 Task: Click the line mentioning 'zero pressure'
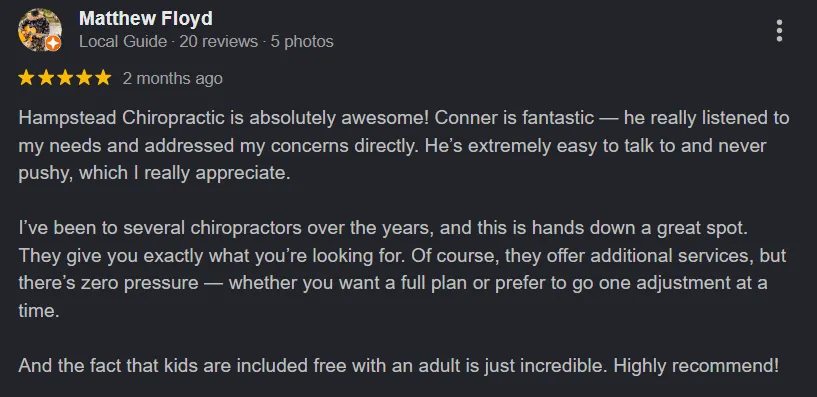[393, 283]
